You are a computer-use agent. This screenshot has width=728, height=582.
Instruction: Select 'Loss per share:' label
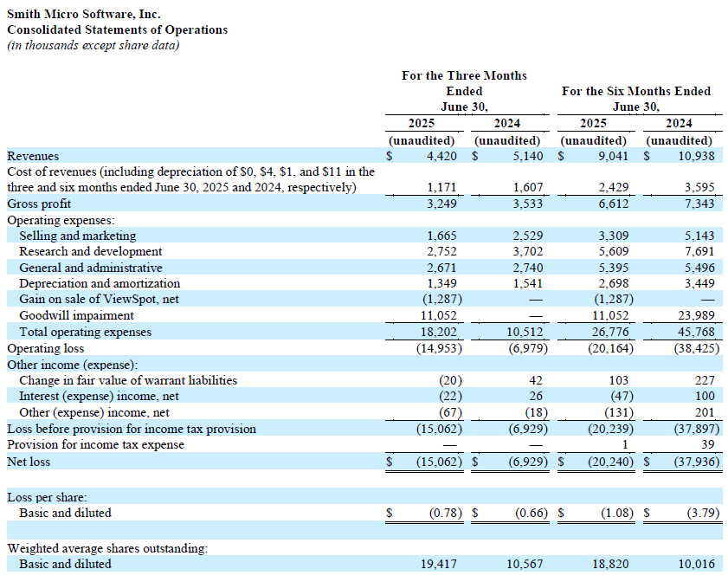(x=47, y=497)
